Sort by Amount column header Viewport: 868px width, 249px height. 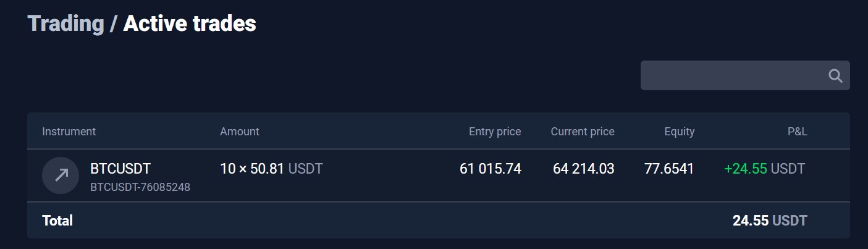pos(240,132)
